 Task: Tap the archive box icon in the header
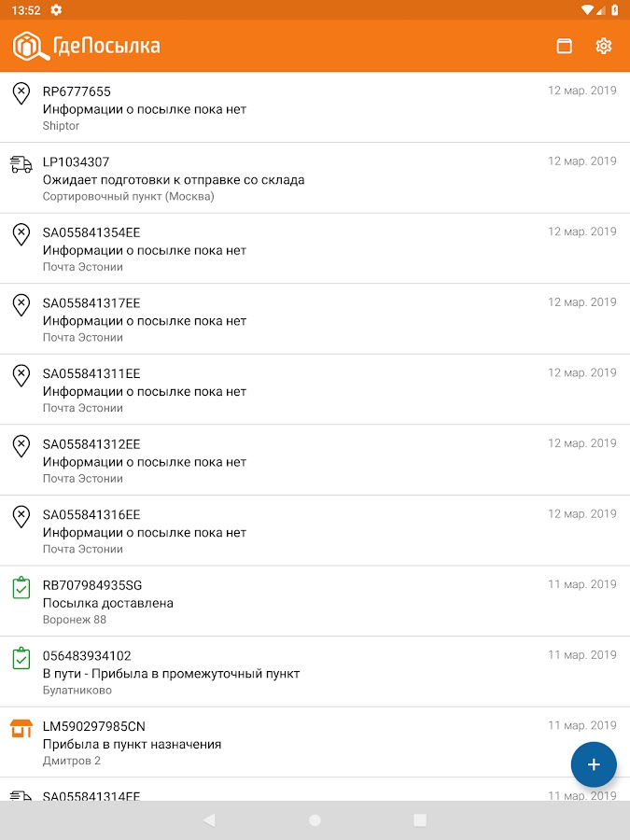564,46
